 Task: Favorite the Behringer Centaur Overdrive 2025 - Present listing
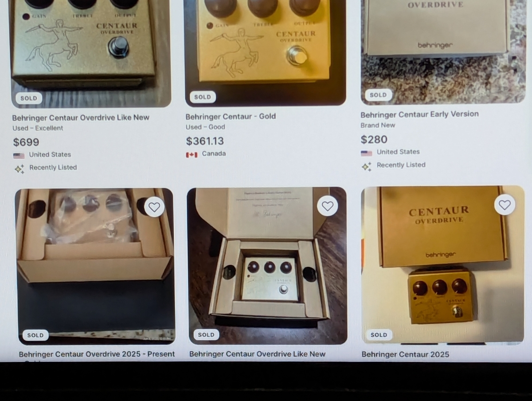[154, 207]
